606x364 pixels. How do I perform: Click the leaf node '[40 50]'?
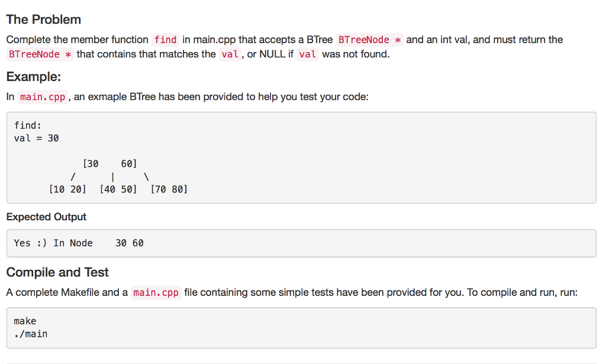tap(118, 189)
